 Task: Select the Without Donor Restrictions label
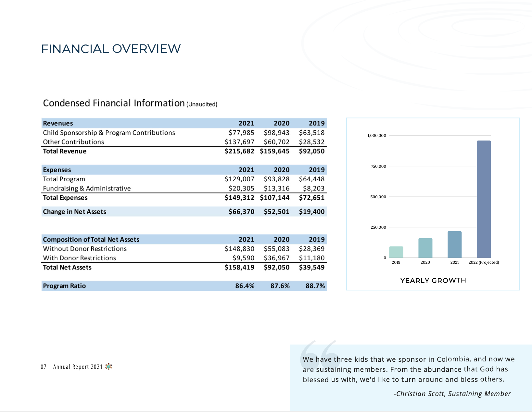(x=85, y=249)
